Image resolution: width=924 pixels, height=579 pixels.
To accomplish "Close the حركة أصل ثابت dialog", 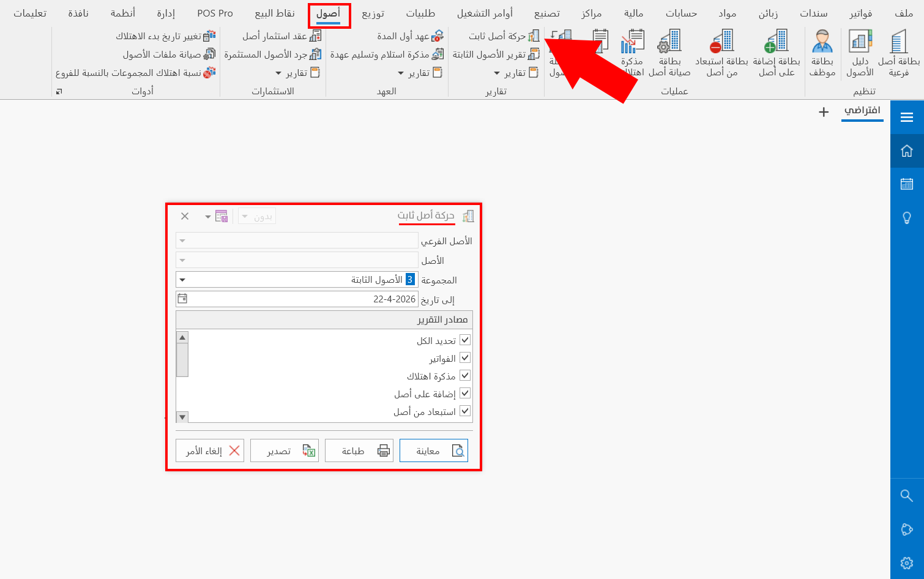I will pyautogui.click(x=185, y=216).
